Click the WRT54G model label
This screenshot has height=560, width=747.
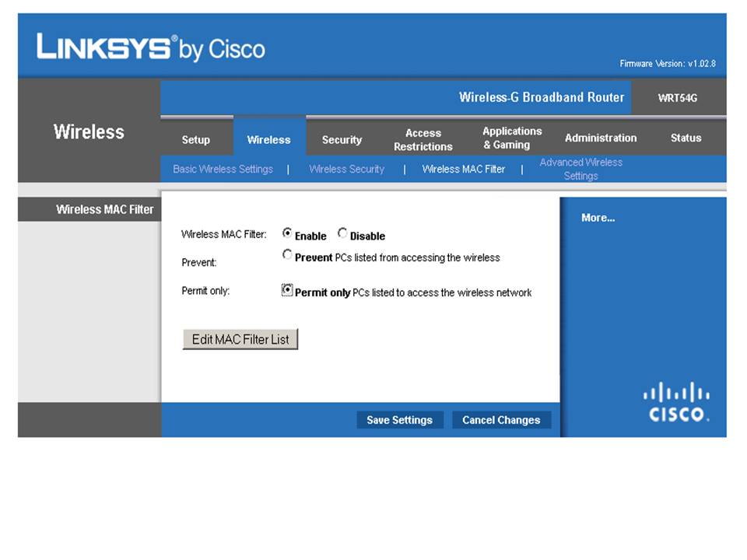coord(678,98)
